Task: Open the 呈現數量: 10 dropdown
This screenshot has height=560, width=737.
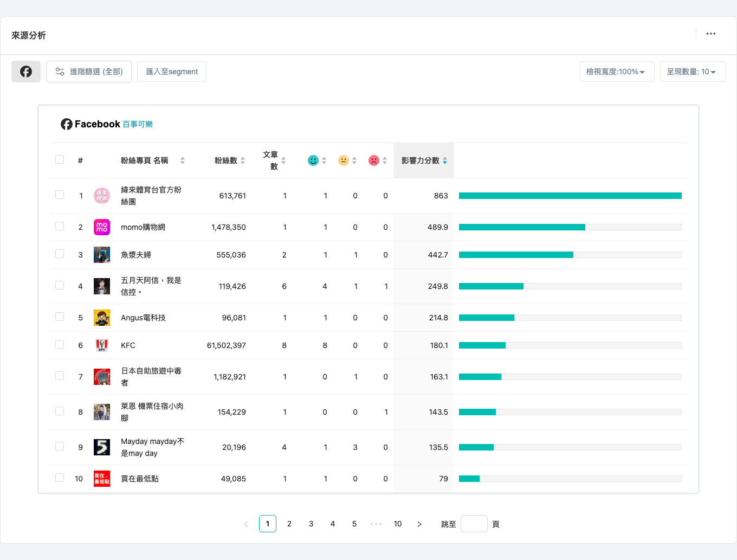Action: pos(693,72)
